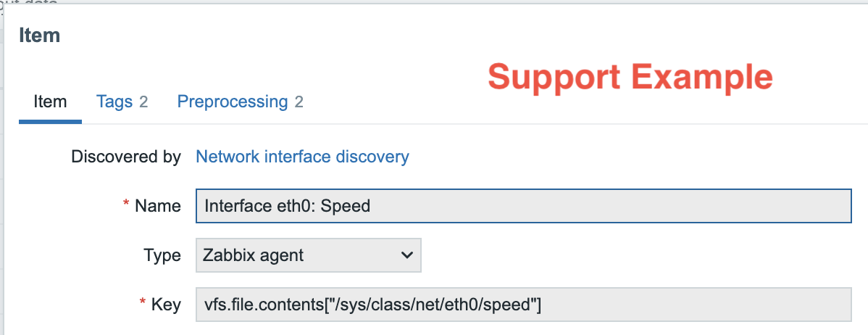The image size is (868, 335).
Task: Click the blue underline beneath the Item tab
Action: click(x=50, y=122)
